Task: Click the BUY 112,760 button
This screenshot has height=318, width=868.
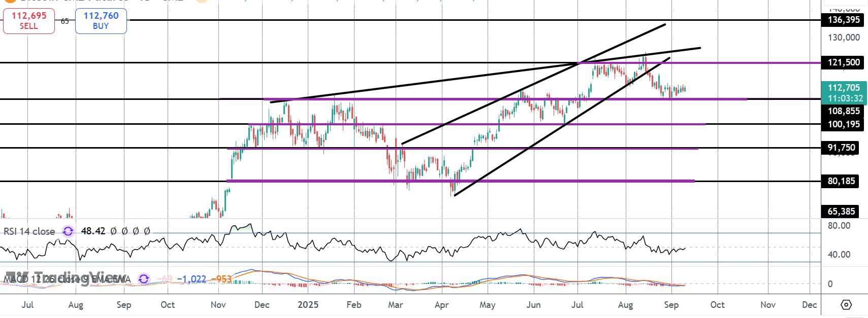Action: pyautogui.click(x=101, y=21)
